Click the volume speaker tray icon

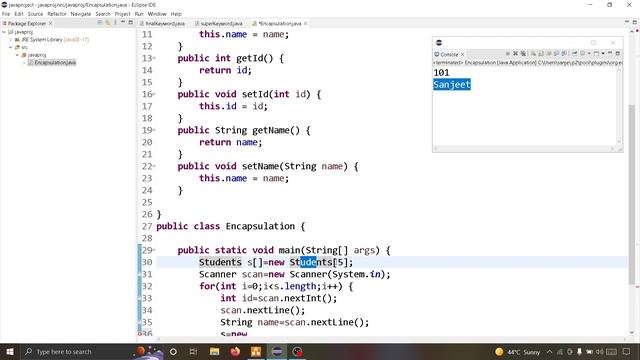(x=599, y=351)
